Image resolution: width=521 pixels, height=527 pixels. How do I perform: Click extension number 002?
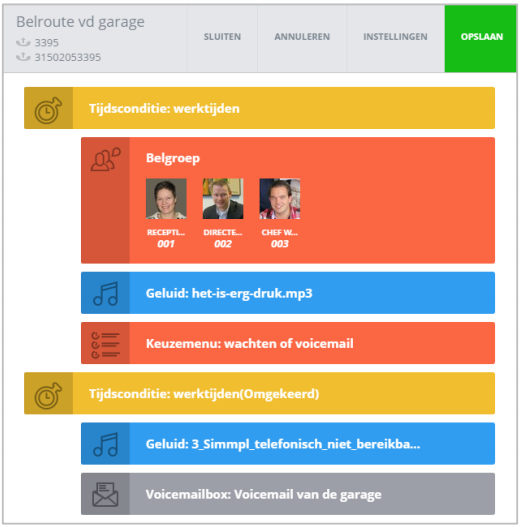pos(223,244)
